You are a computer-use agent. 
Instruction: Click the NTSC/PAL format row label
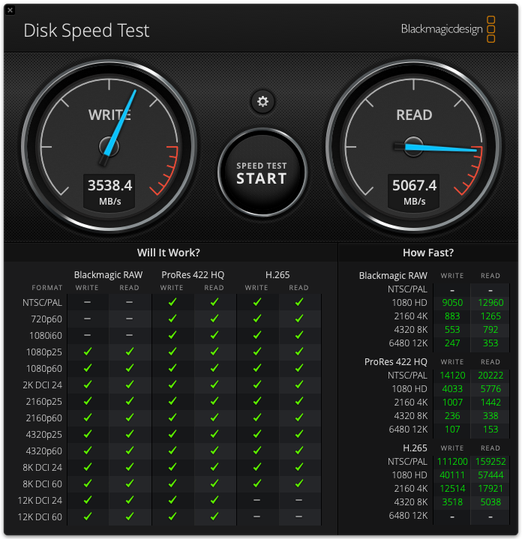pyautogui.click(x=42, y=302)
